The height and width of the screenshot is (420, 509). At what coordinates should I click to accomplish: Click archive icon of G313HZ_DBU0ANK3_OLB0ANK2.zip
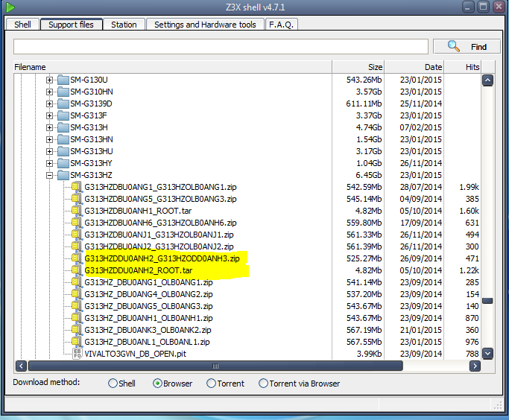click(x=76, y=330)
